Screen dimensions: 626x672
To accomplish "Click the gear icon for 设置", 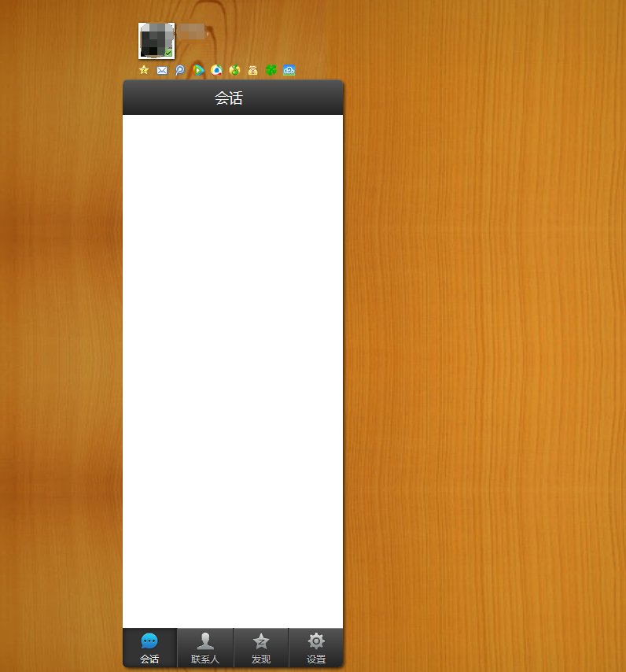I will click(x=316, y=641).
